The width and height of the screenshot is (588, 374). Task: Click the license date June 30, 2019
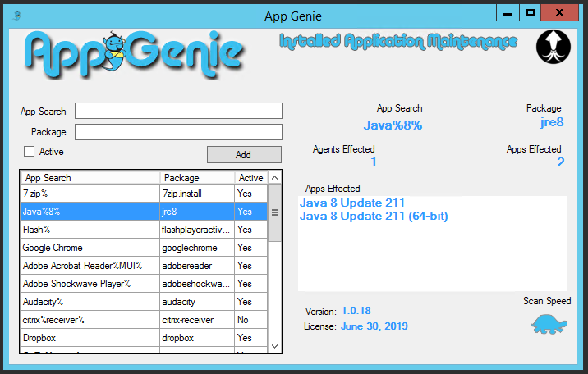(374, 326)
